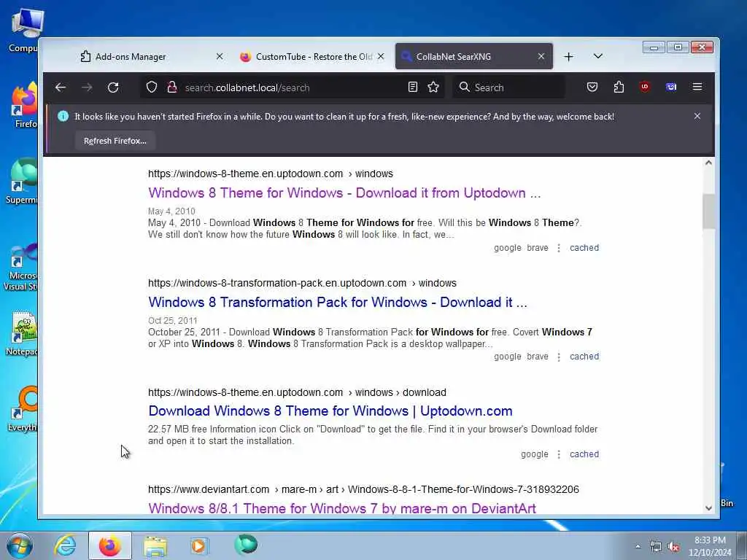The width and height of the screenshot is (747, 560).
Task: List all tabs with the chevron dropdown
Action: click(598, 57)
